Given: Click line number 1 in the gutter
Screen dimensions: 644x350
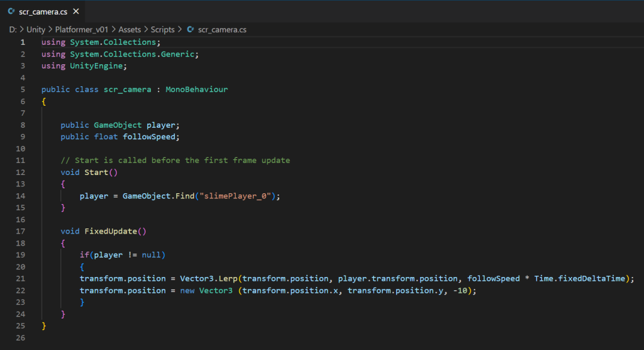Looking at the screenshot, I should [x=23, y=42].
